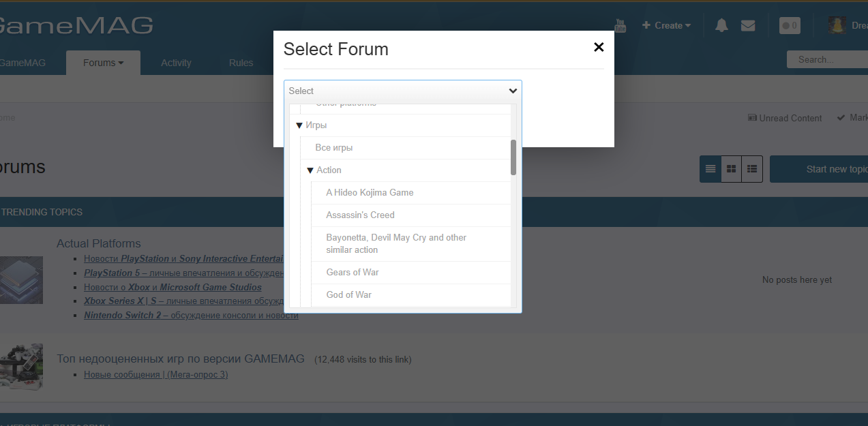Screen dimensions: 868x426
Task: Collapse the Игры tree group
Action: click(x=299, y=125)
